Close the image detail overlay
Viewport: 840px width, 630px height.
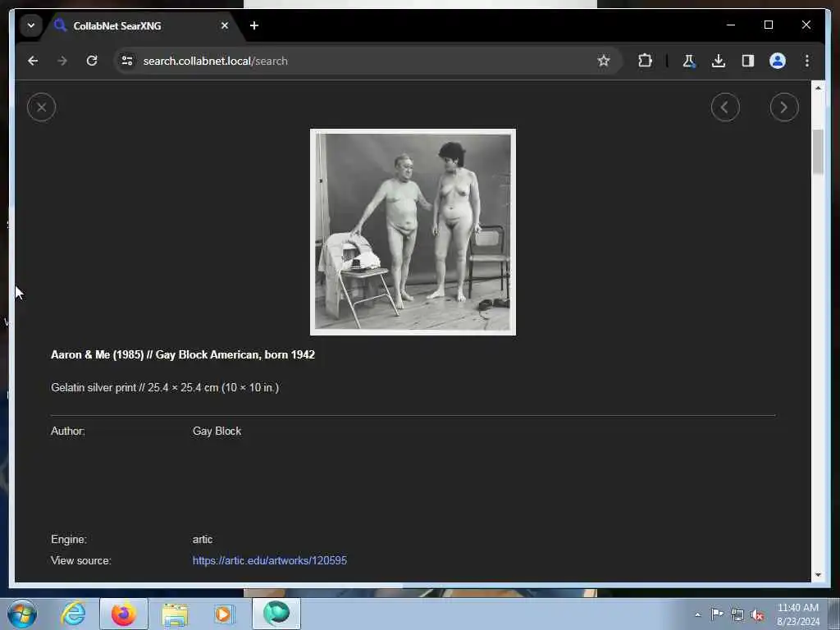41,107
